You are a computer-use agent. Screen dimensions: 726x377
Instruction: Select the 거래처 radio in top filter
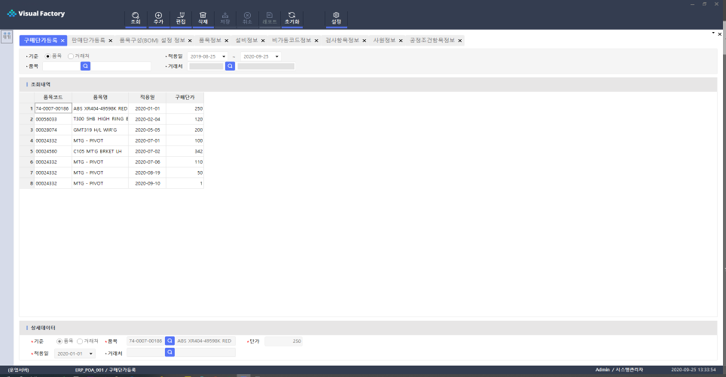pyautogui.click(x=70, y=56)
